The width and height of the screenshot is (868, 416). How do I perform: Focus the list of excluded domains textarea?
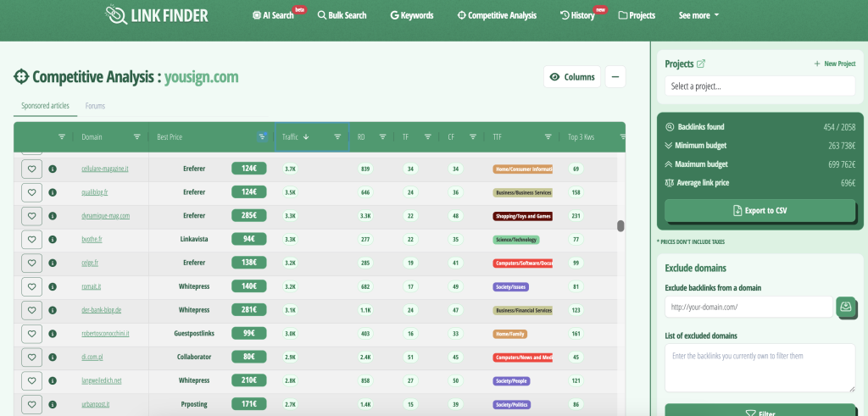(x=760, y=368)
